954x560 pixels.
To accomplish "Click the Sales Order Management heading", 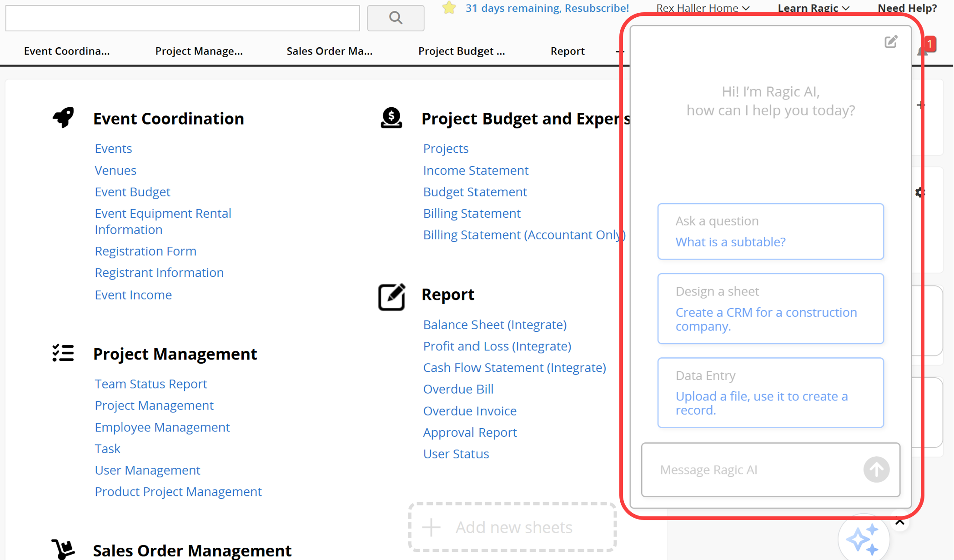I will (192, 550).
